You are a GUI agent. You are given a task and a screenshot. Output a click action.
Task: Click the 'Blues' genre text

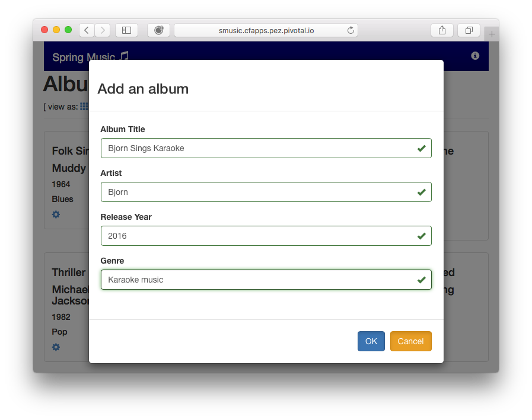[x=62, y=199]
